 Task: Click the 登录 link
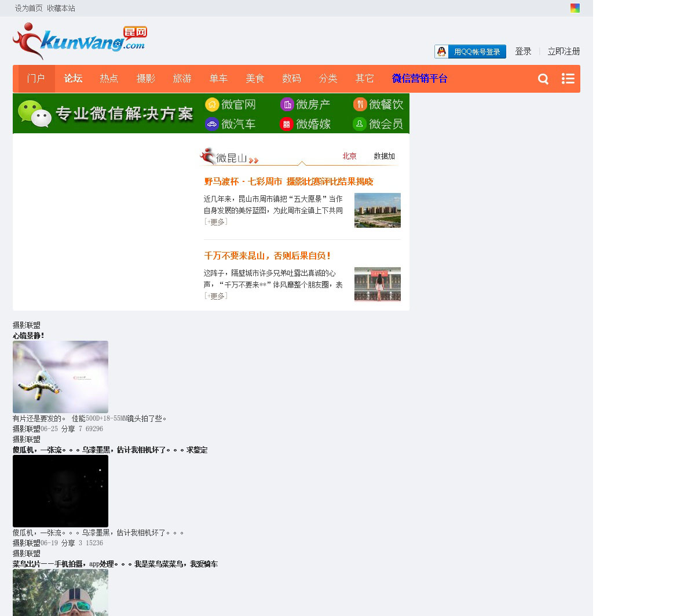click(x=523, y=52)
